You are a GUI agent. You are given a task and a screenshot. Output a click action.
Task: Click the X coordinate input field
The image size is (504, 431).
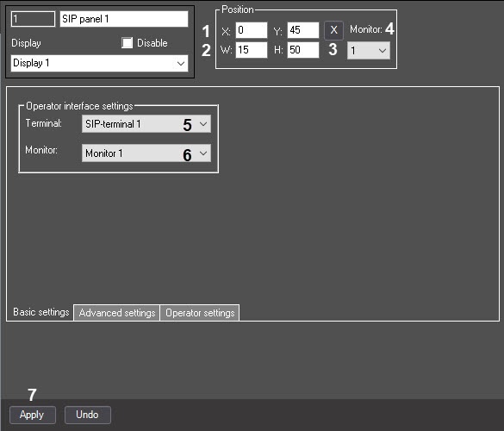252,30
